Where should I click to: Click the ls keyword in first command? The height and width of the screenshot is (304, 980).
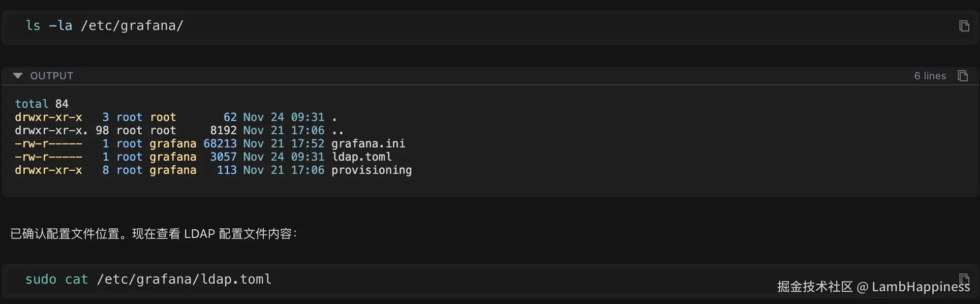click(33, 26)
